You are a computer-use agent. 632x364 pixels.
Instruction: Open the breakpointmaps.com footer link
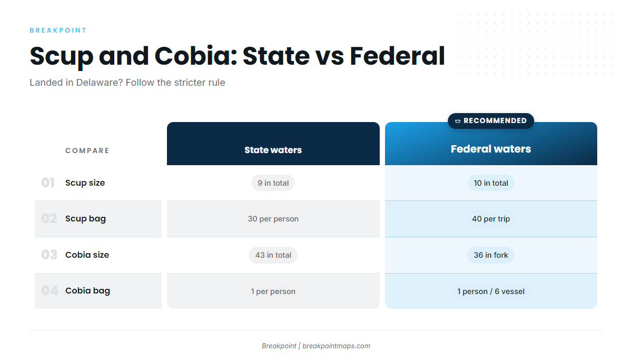pyautogui.click(x=337, y=346)
